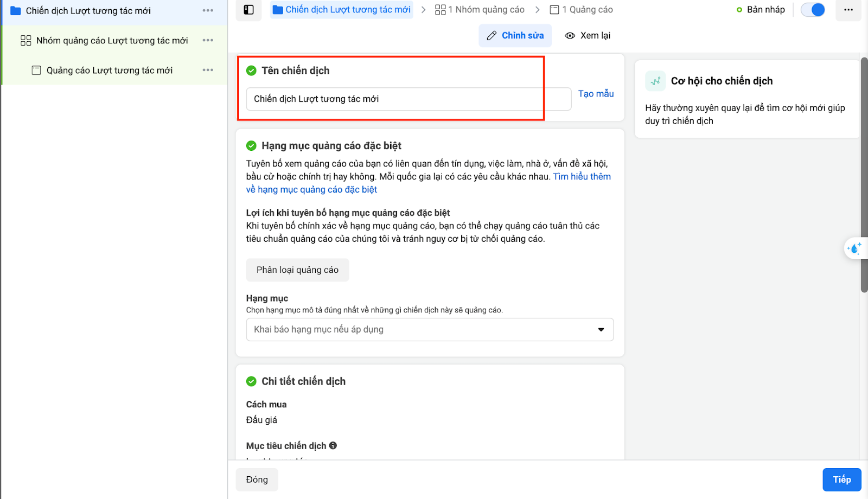Open the floating AI assistant droplet icon
The image size is (868, 499).
tap(855, 248)
